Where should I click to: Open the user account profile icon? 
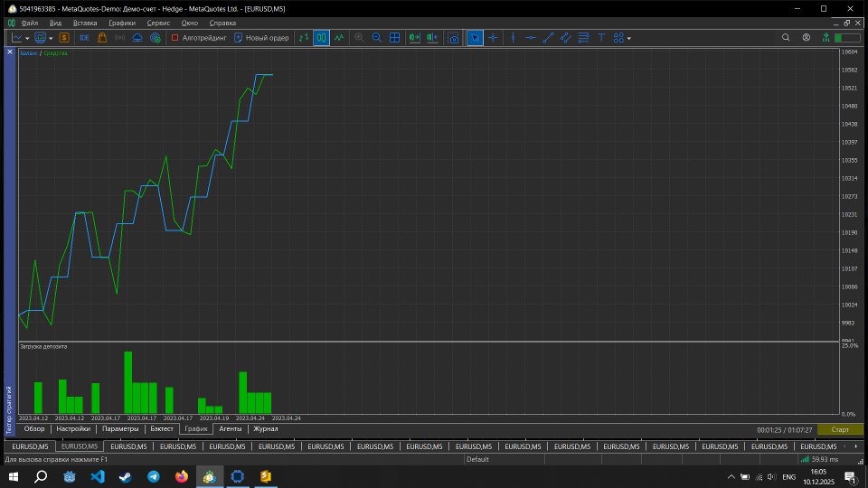806,38
